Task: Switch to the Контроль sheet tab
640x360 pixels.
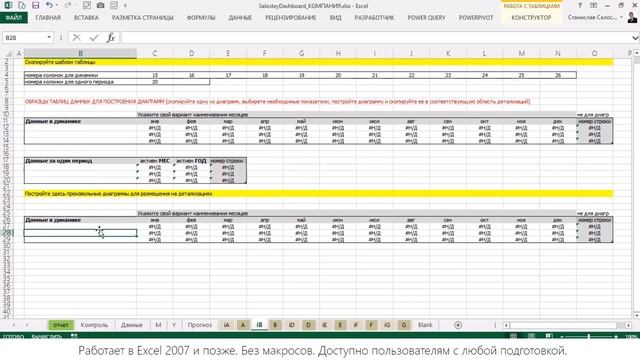Action: pos(94,325)
